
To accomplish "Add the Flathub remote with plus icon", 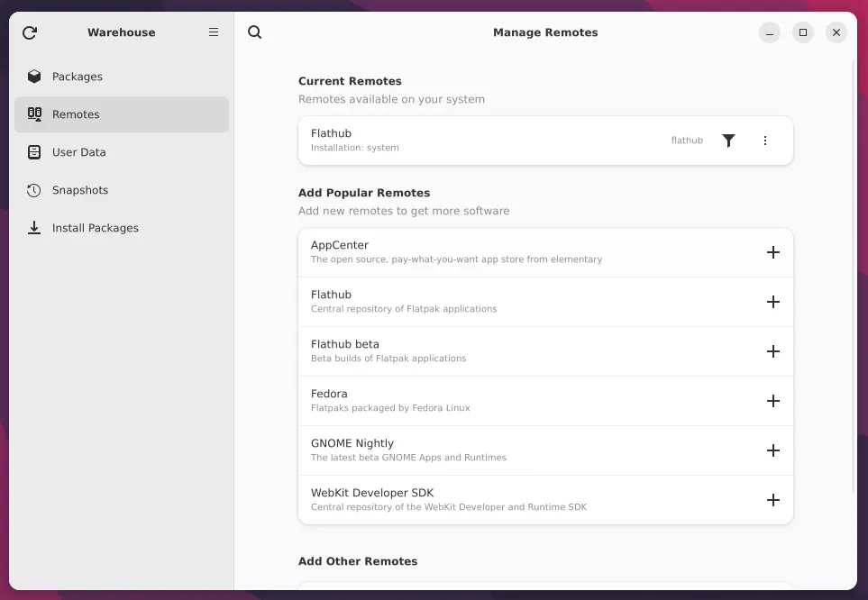I will [772, 302].
